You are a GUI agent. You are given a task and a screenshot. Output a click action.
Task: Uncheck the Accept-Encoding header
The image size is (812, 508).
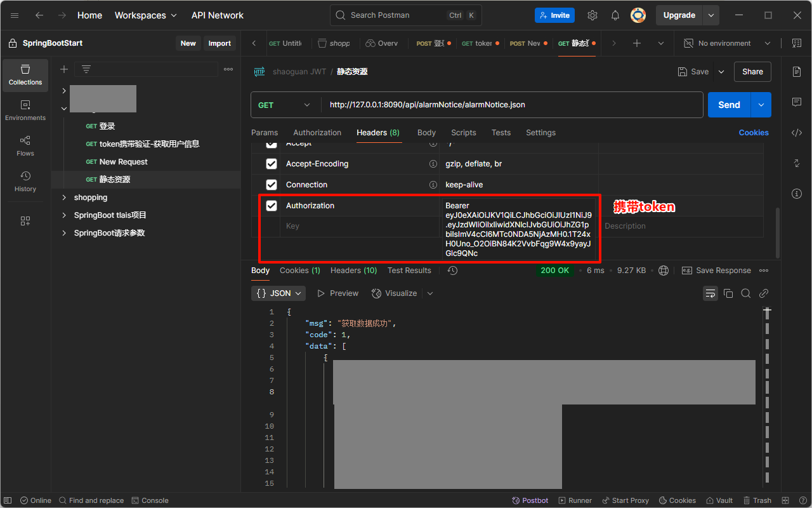point(272,164)
